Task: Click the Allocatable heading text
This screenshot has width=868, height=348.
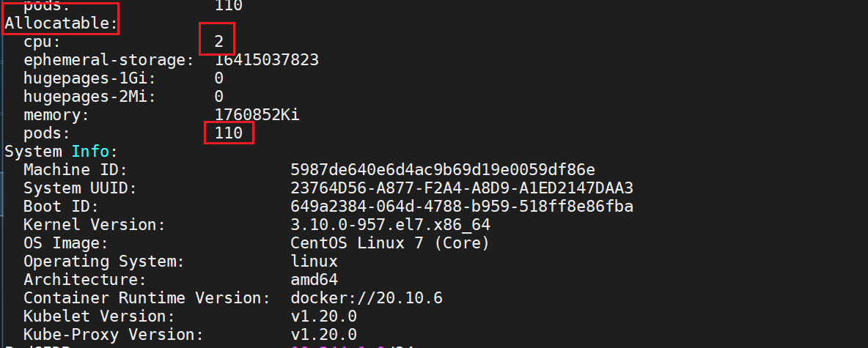Action: [x=61, y=23]
